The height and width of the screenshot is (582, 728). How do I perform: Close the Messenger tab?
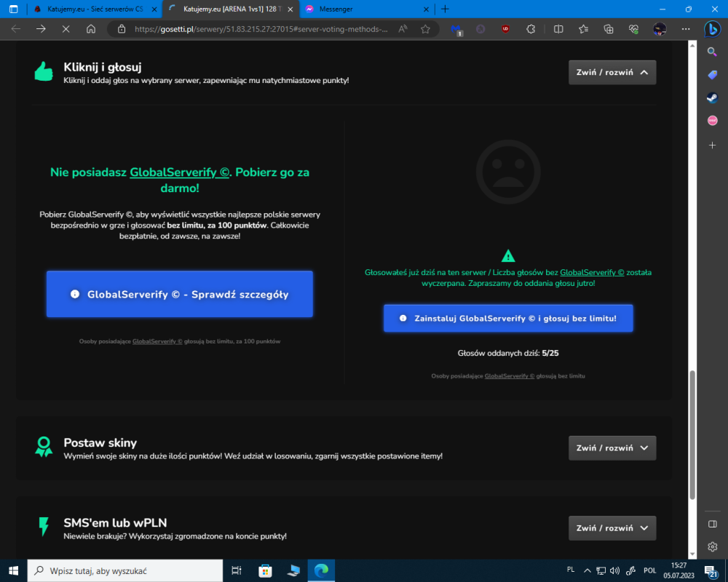pos(426,9)
